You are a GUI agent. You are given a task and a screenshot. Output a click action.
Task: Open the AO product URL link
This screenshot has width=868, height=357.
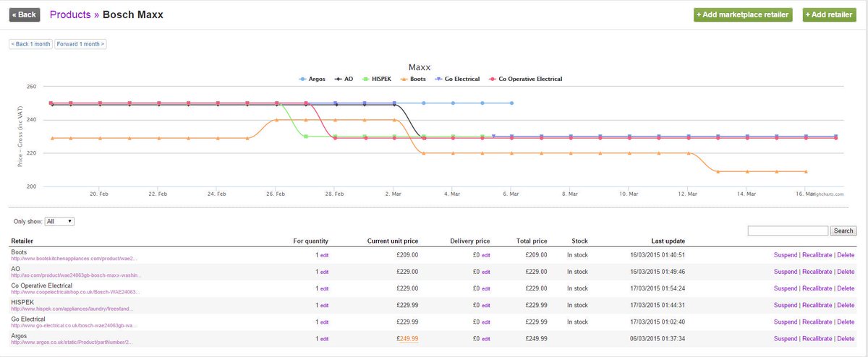click(x=75, y=275)
